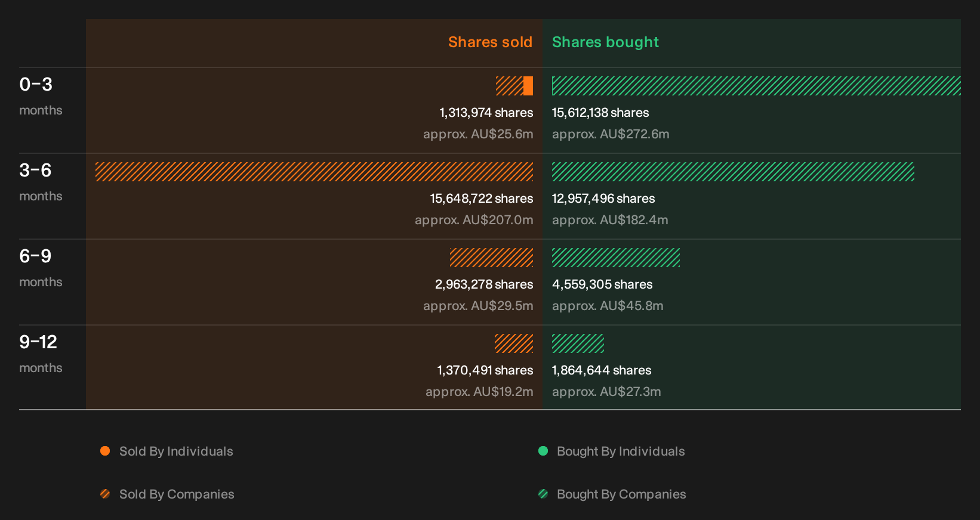Click the approx. AU$29.5m amount
Viewport: 980px width, 520px height.
pyautogui.click(x=478, y=306)
